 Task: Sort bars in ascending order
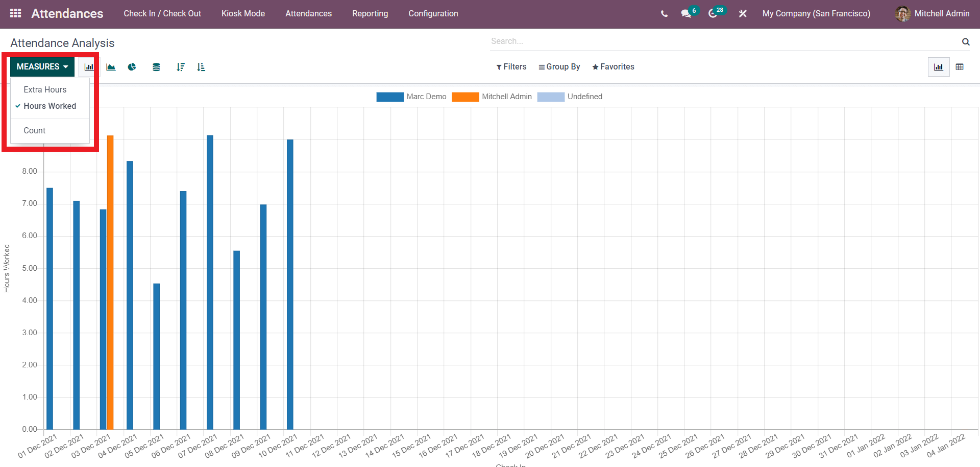point(201,67)
